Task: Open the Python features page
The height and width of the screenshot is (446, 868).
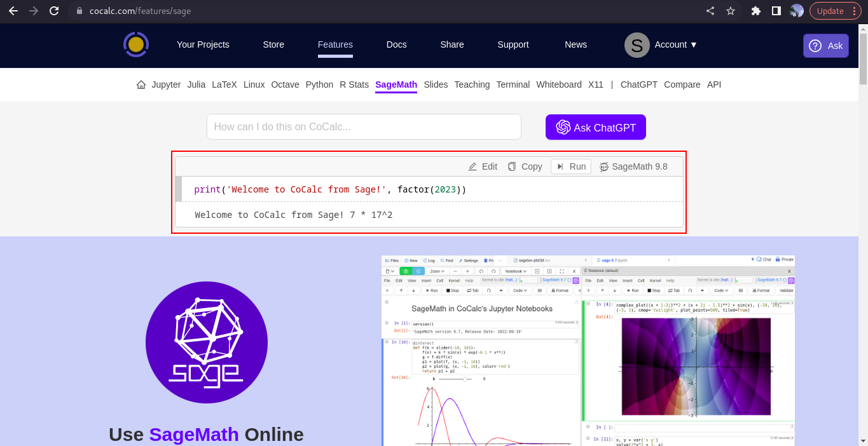Action: 319,84
